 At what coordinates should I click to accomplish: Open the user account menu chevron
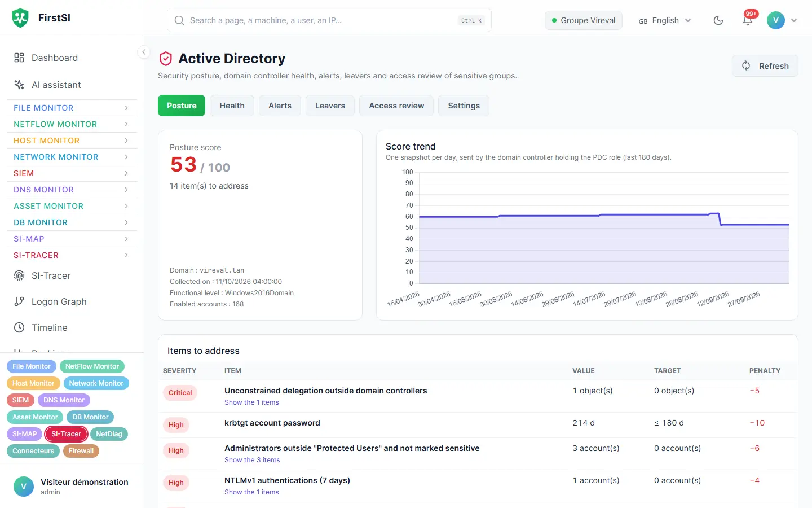(794, 20)
